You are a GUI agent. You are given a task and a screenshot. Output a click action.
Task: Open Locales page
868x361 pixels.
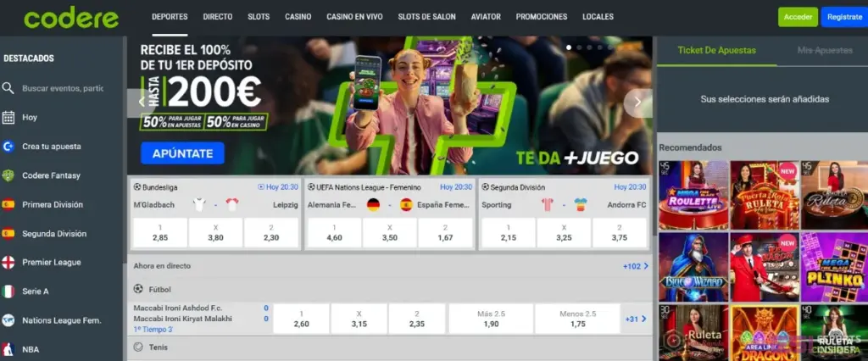point(598,17)
